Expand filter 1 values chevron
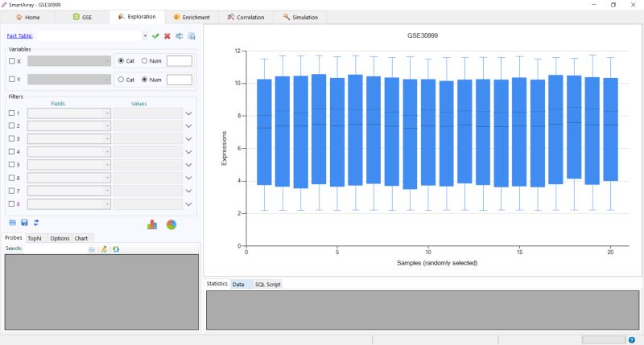 188,113
